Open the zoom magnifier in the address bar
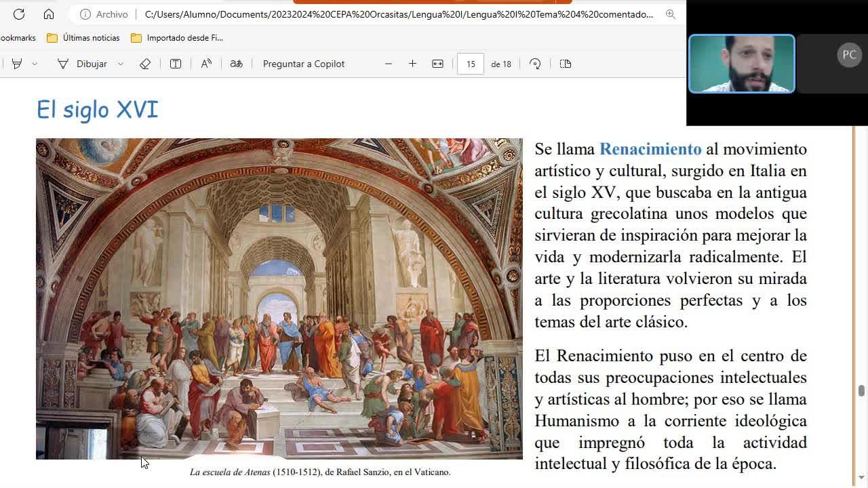 pyautogui.click(x=670, y=14)
